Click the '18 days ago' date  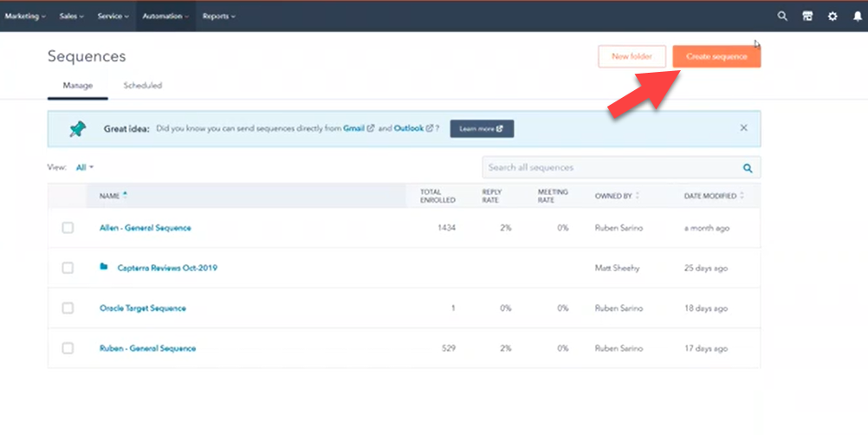click(x=706, y=308)
